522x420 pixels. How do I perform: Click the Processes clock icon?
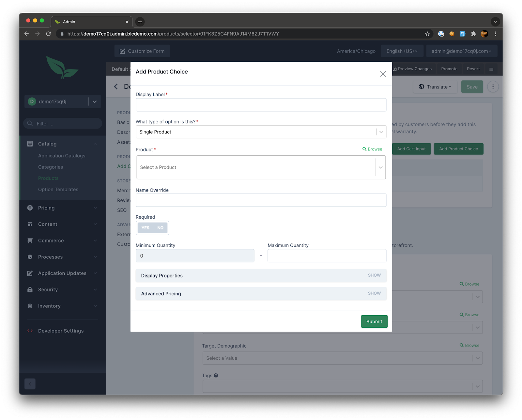click(x=30, y=257)
